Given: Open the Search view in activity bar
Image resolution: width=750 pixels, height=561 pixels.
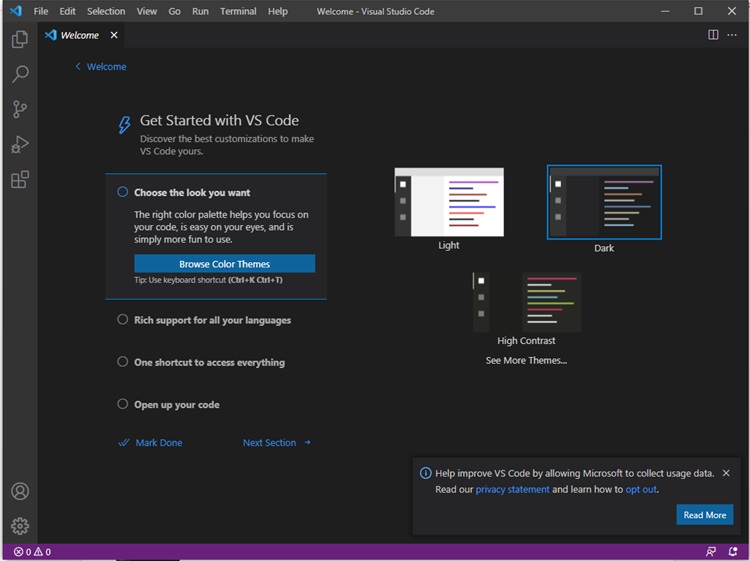Looking at the screenshot, I should [20, 74].
